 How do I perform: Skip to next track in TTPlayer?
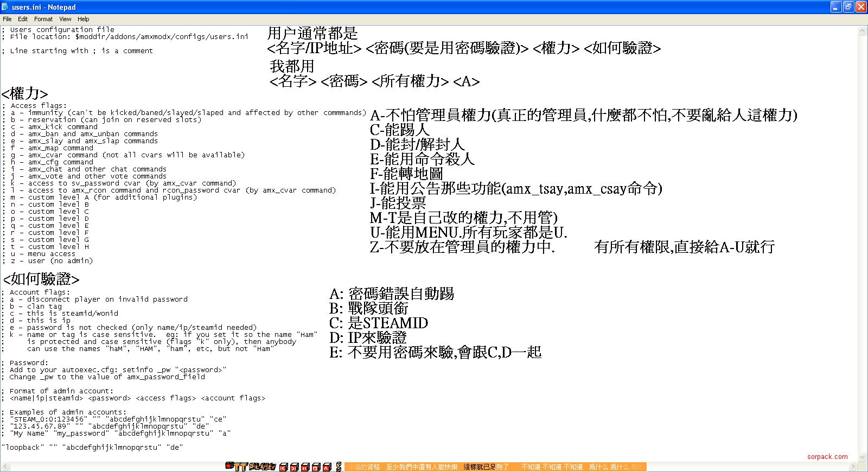coord(294,467)
